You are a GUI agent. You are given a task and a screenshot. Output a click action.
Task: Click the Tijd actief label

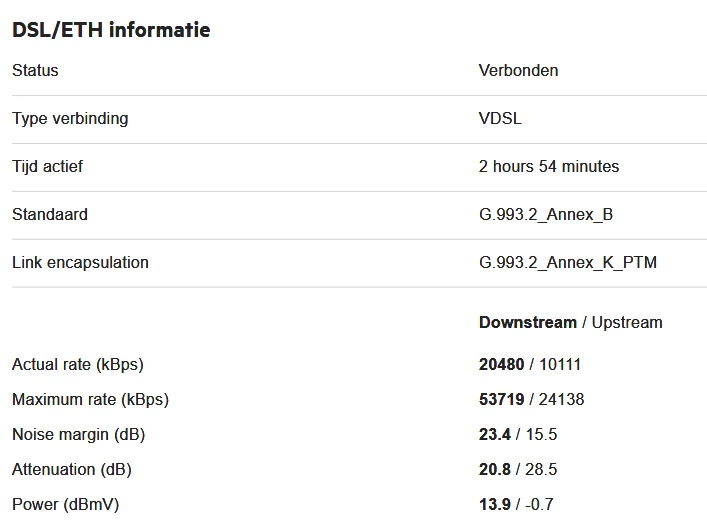(x=47, y=166)
